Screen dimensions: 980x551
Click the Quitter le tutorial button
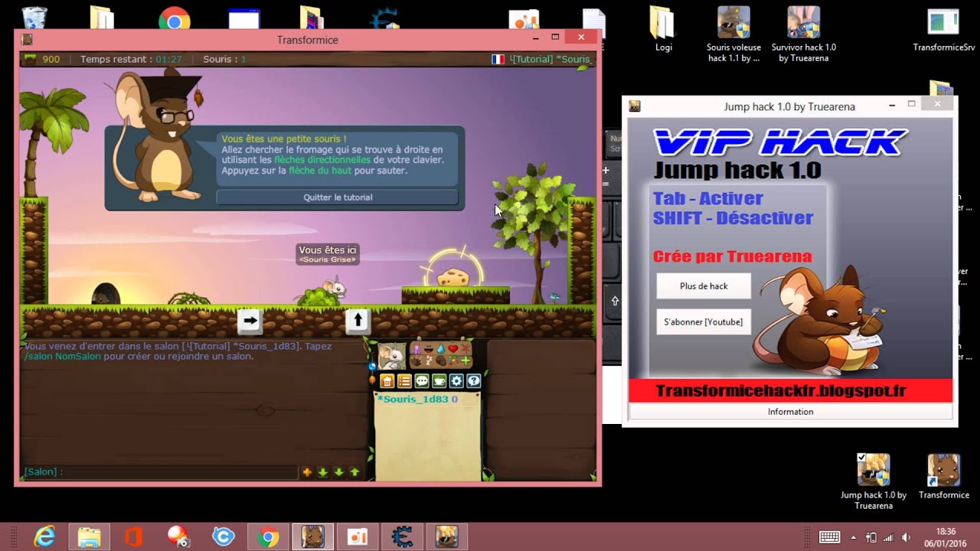[x=338, y=197]
